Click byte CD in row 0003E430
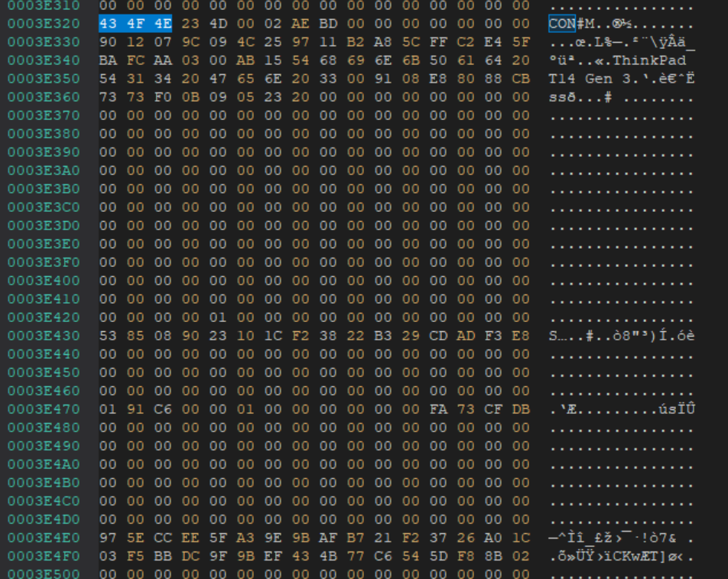Image resolution: width=728 pixels, height=579 pixels. pos(438,336)
